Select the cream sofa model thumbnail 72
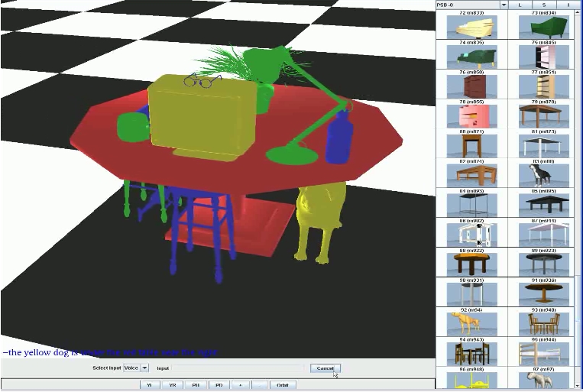 477,28
